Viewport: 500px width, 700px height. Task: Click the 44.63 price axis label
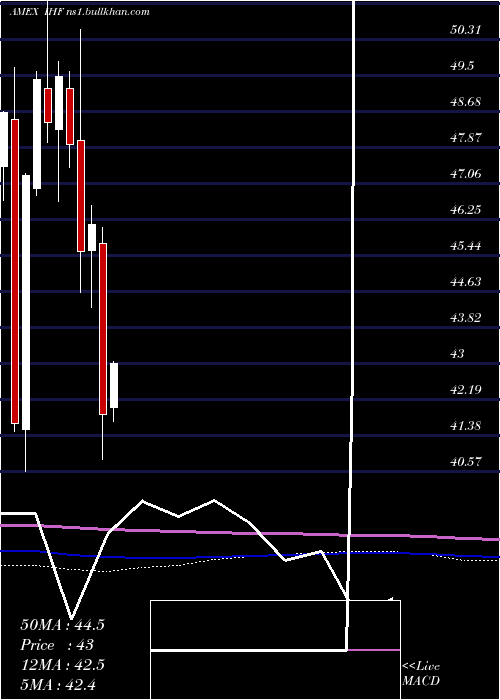(466, 282)
